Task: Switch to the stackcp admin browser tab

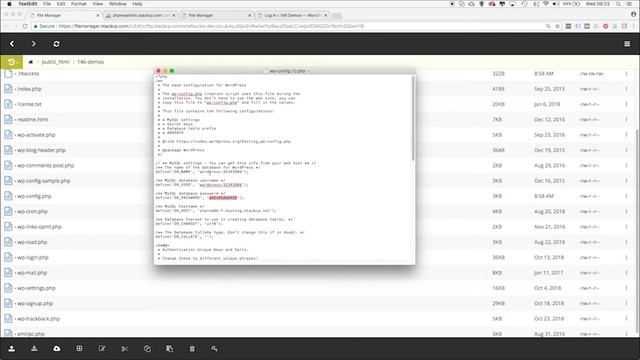Action: (x=140, y=15)
